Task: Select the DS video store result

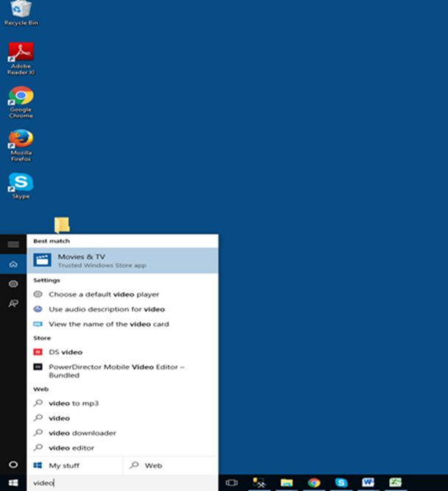Action: coord(122,352)
